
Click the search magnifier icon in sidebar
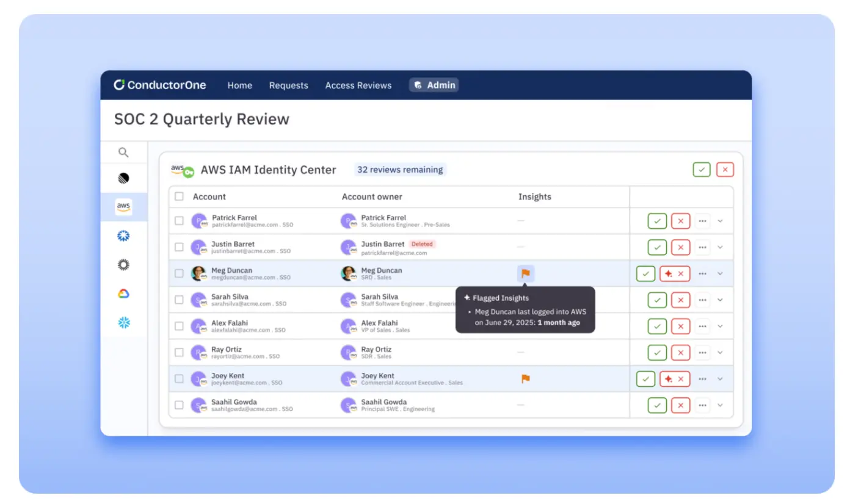point(123,153)
